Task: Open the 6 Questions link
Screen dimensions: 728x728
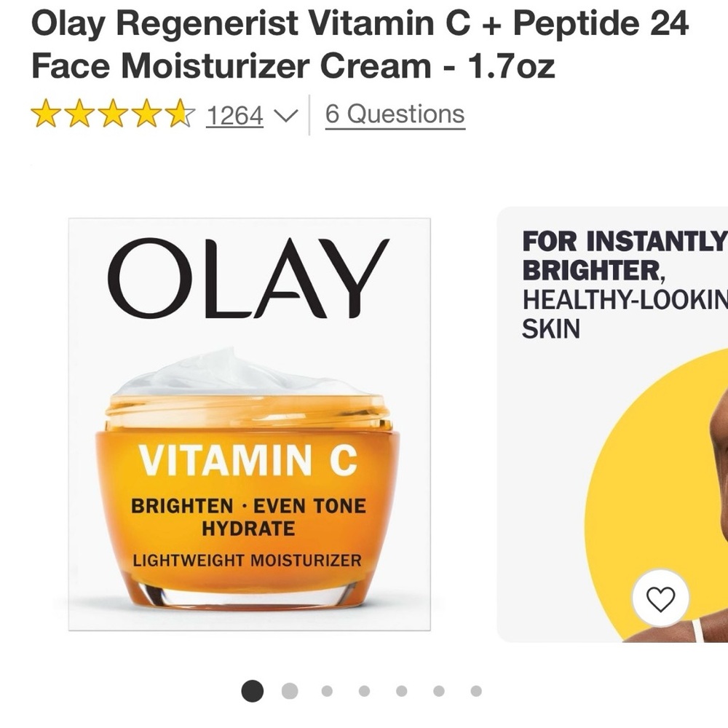Action: pos(394,114)
